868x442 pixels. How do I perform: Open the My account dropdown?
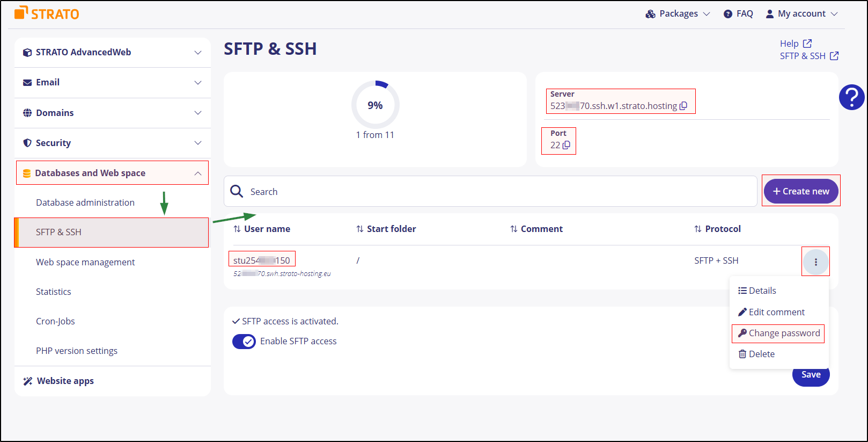pos(801,14)
